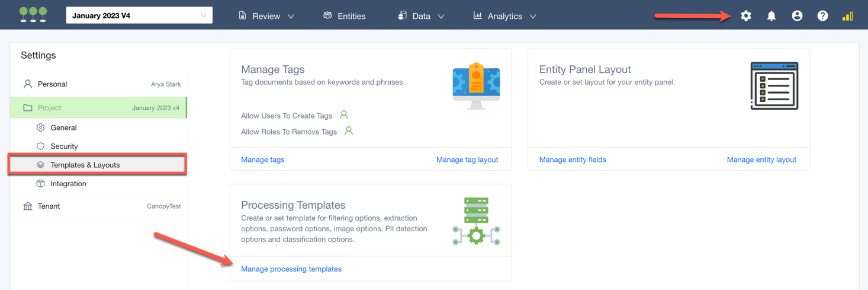The image size is (868, 290).
Task: Select Templates & Layouts in the sidebar
Action: 85,165
